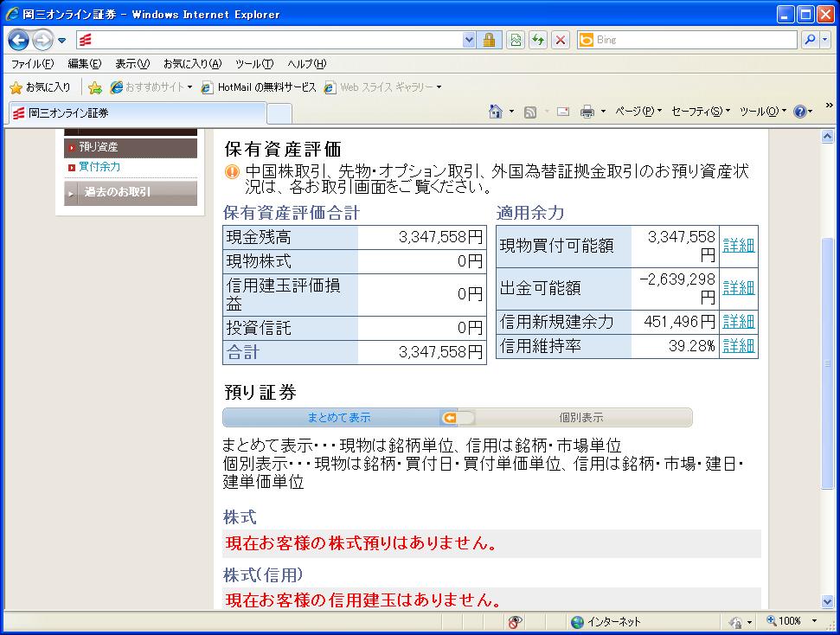Open the お気に入り(A) menu in menu bar
This screenshot has width=840, height=635.
[x=192, y=64]
